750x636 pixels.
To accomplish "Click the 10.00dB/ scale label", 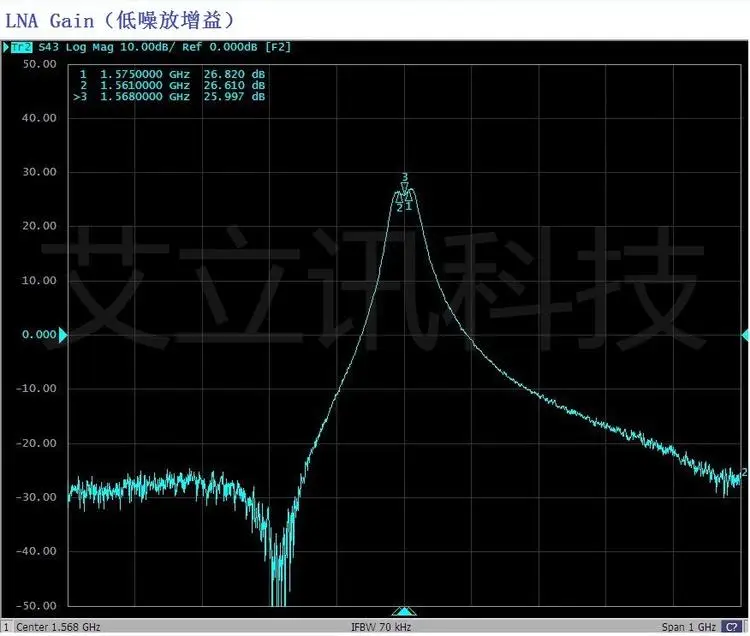I will point(148,47).
